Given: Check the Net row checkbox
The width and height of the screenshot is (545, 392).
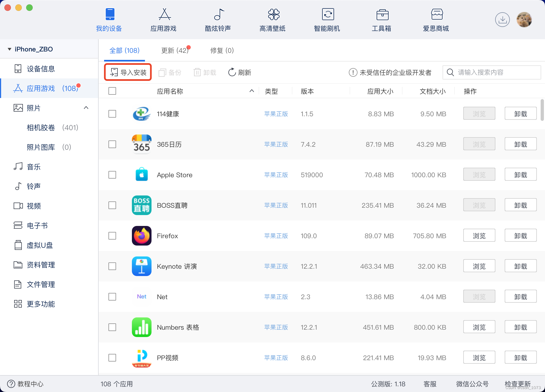Looking at the screenshot, I should 112,297.
